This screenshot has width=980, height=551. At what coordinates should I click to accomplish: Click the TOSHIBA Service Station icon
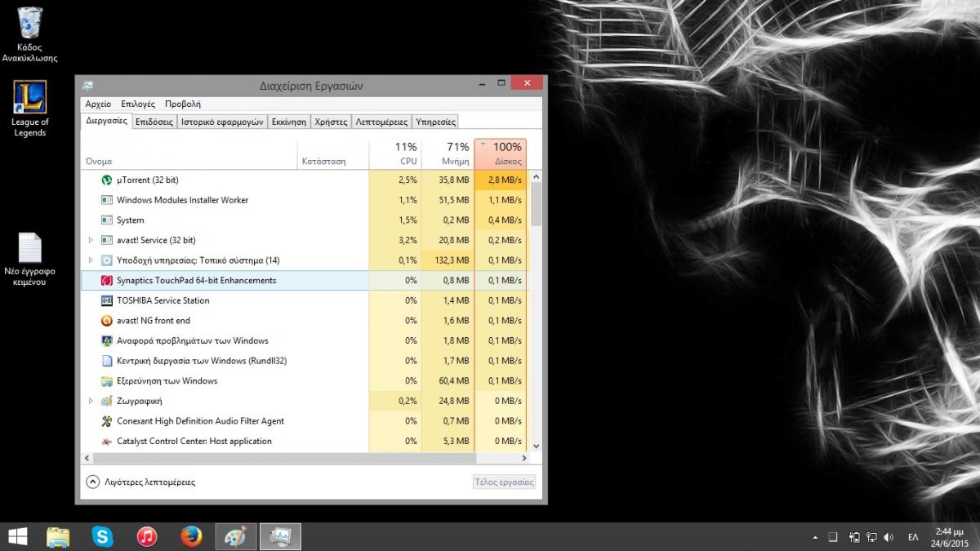(106, 300)
